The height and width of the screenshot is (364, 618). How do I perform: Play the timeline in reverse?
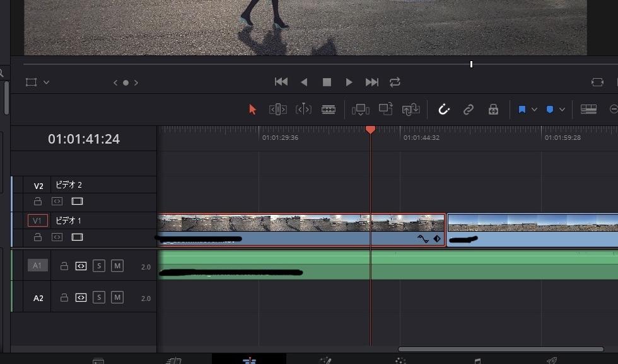coord(304,82)
